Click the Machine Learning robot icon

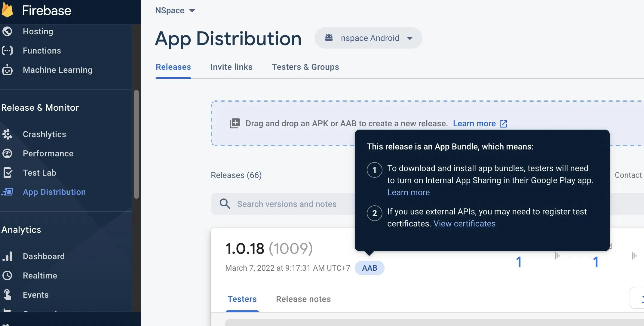(x=7, y=70)
